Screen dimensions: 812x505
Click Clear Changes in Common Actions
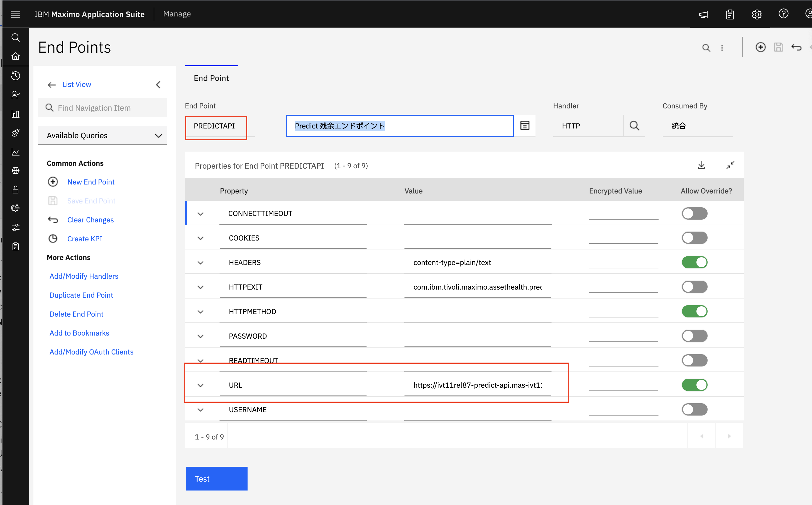pyautogui.click(x=91, y=220)
